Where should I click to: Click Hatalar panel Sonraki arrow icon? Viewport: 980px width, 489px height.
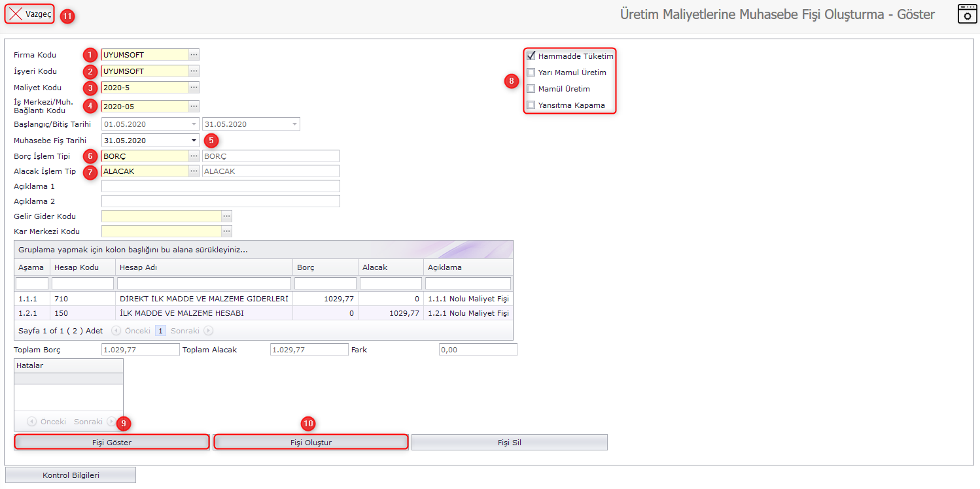(x=111, y=422)
